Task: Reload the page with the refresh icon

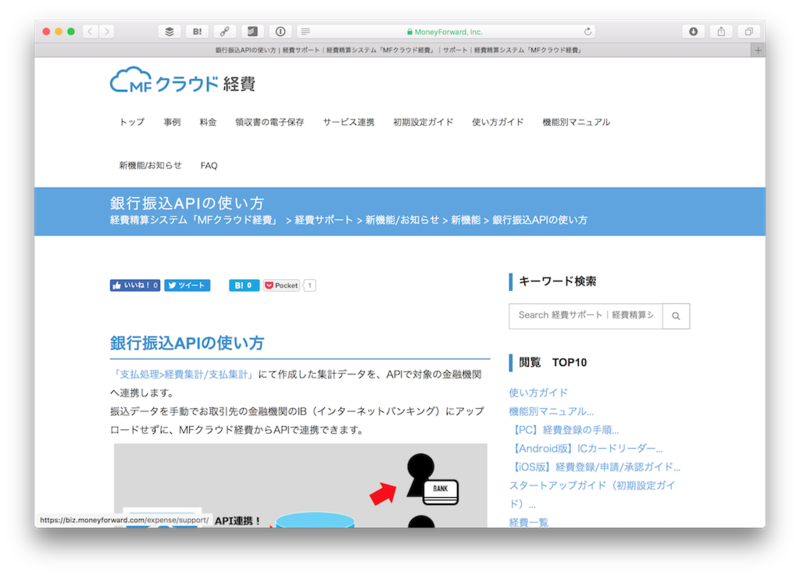Action: 588,32
